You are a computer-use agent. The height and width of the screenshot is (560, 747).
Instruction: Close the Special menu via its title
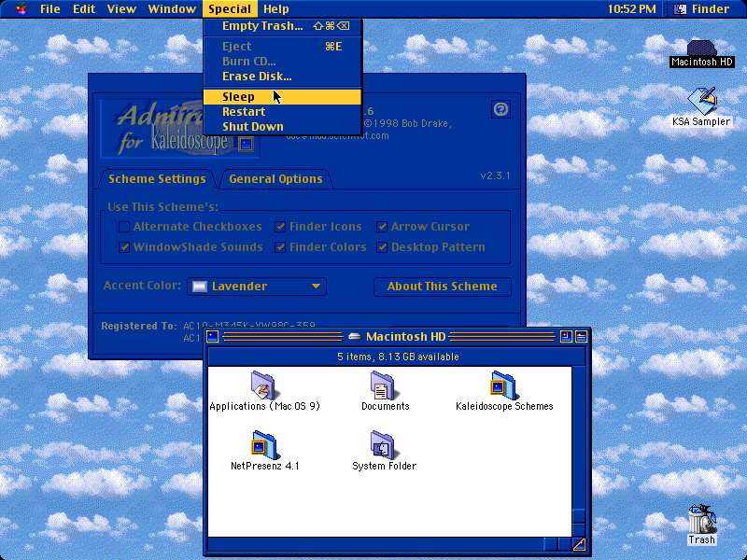coord(230,9)
